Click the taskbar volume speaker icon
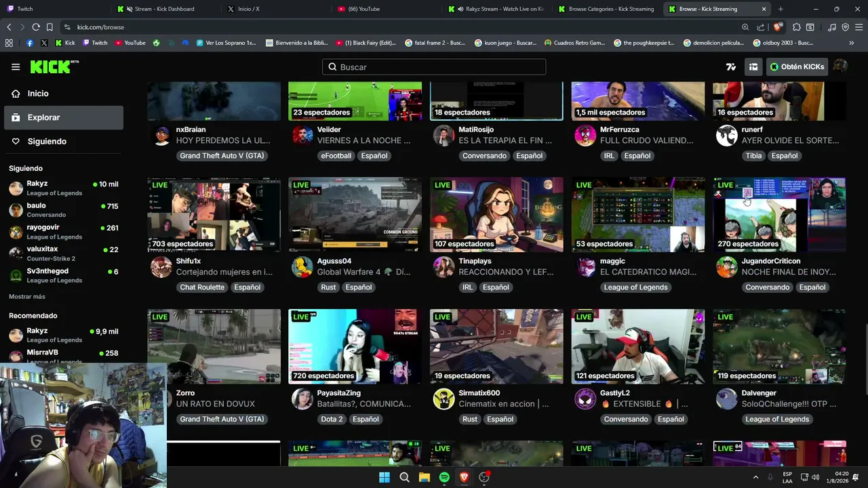The width and height of the screenshot is (868, 488). coord(815,477)
